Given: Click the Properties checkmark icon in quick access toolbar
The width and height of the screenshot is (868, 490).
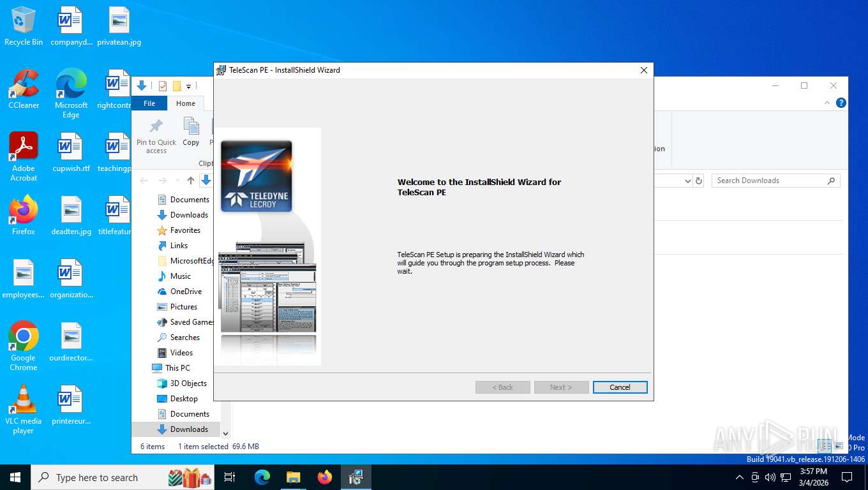Looking at the screenshot, I should pyautogui.click(x=162, y=86).
